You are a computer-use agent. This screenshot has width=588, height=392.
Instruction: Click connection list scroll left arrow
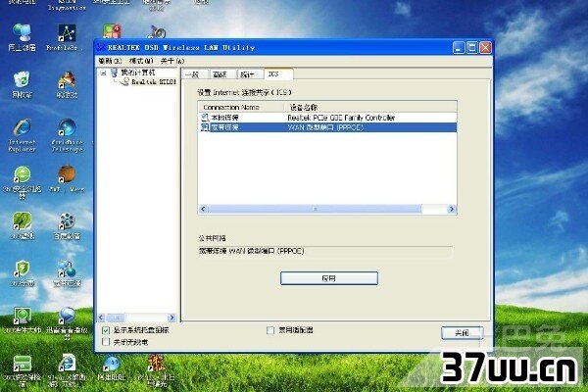click(203, 209)
